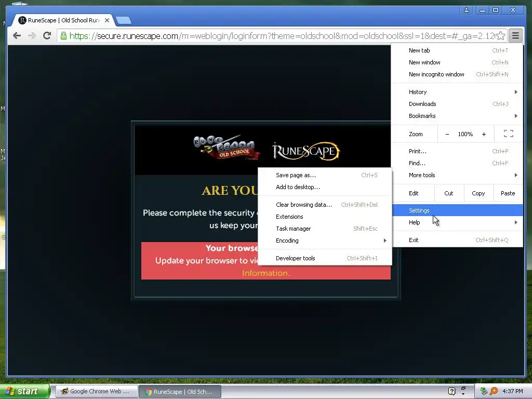Choose New tab from Chrome menu
This screenshot has width=532, height=399.
tap(457, 50)
